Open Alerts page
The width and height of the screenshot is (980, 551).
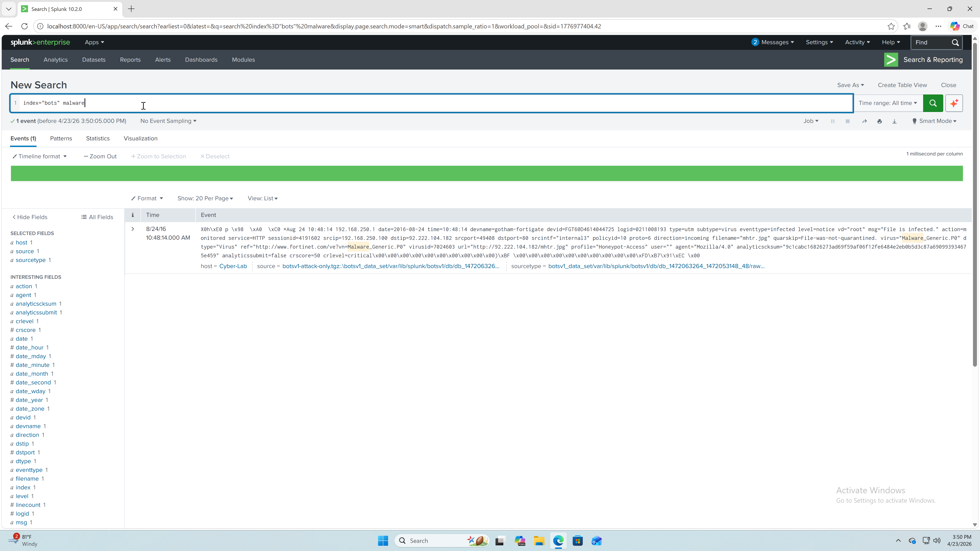coord(163,60)
